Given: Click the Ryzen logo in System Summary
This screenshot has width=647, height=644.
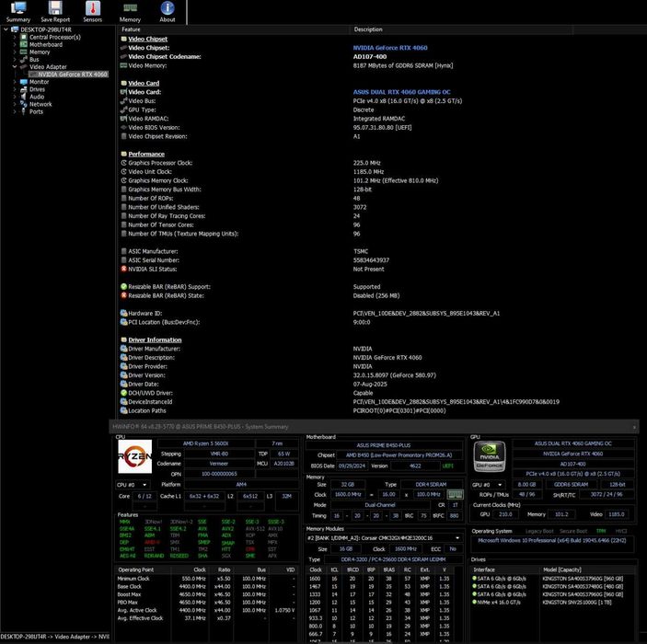Looking at the screenshot, I should (x=135, y=456).
